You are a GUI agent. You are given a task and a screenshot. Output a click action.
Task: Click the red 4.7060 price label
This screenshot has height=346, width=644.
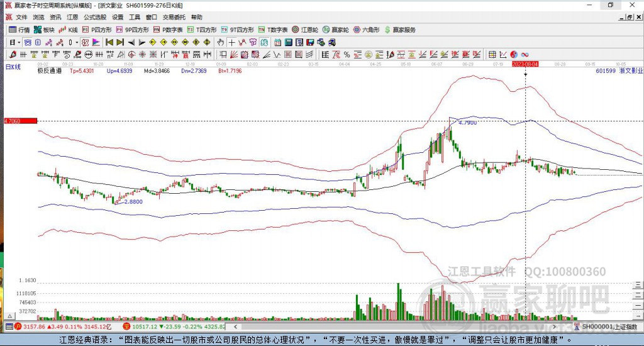[21, 121]
